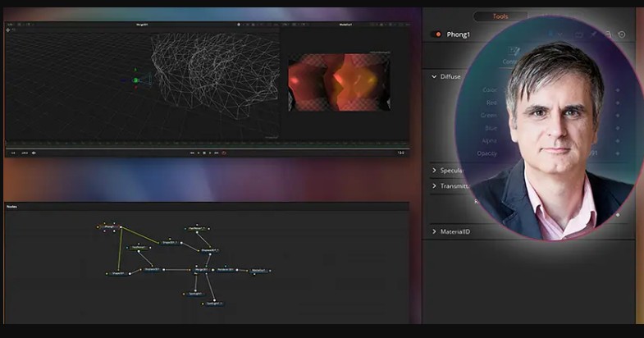644x338 pixels.
Task: Toggle keyframe diamond for Blue row
Action: tap(617, 128)
